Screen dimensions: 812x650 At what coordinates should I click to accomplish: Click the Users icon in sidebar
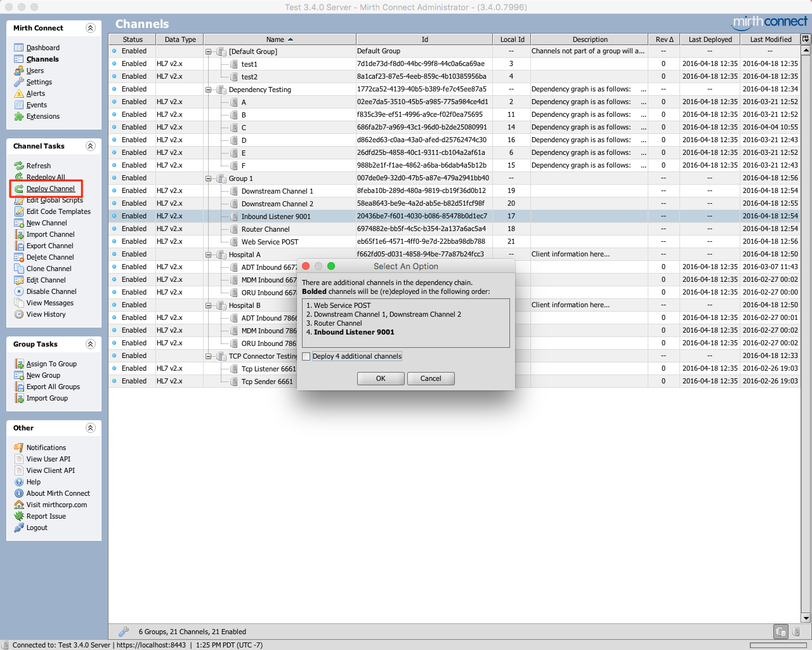(19, 70)
